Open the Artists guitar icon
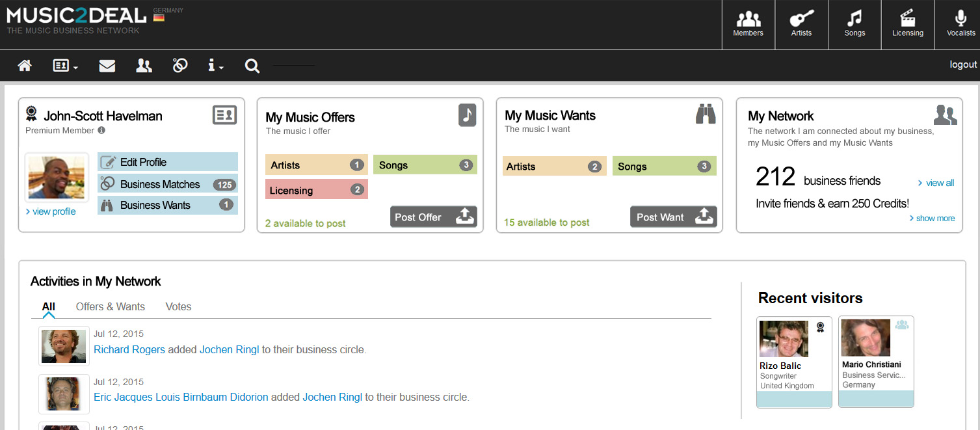980x430 pixels. tap(801, 24)
